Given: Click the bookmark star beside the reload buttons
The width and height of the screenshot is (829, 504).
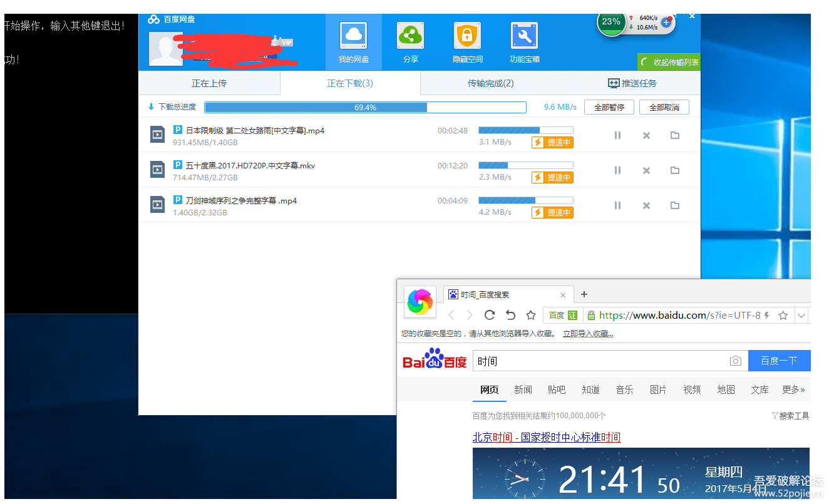Looking at the screenshot, I should coord(531,315).
